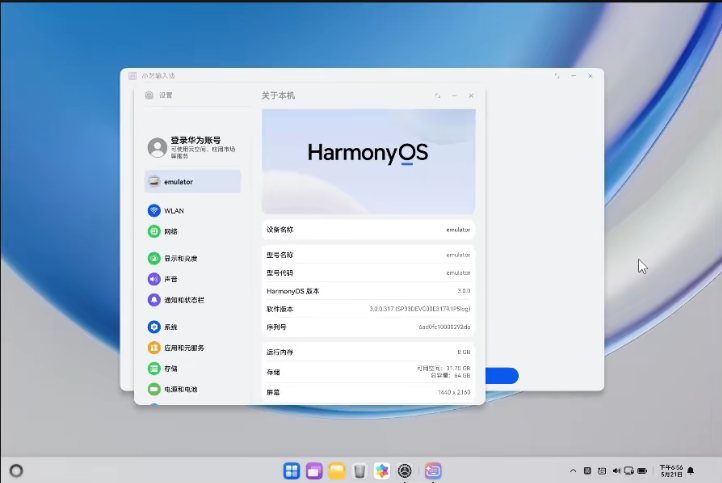Open the clock showing 下午6:56
Screen dimensions: 722x483
[671, 471]
